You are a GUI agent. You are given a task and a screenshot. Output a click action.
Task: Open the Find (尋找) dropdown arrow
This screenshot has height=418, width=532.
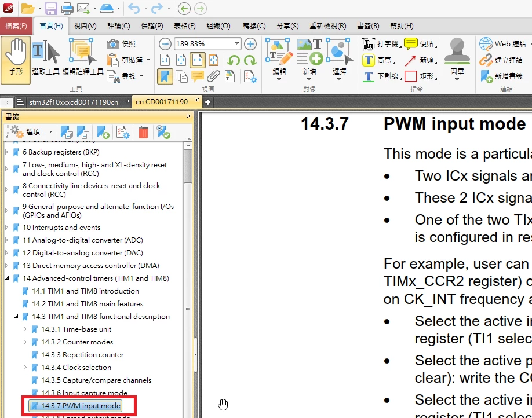click(141, 76)
